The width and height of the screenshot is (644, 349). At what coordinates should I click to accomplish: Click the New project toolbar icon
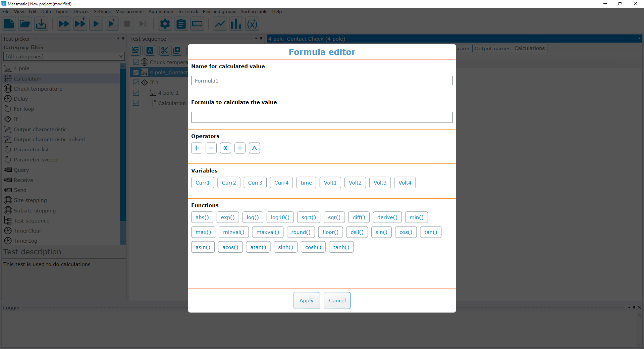[9, 24]
